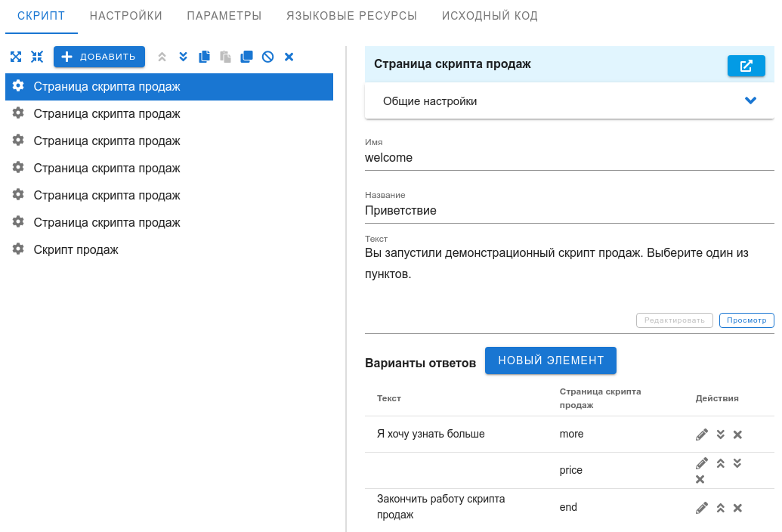This screenshot has height=532, width=782.
Task: Select Скрипт продаж tree item
Action: 76,250
